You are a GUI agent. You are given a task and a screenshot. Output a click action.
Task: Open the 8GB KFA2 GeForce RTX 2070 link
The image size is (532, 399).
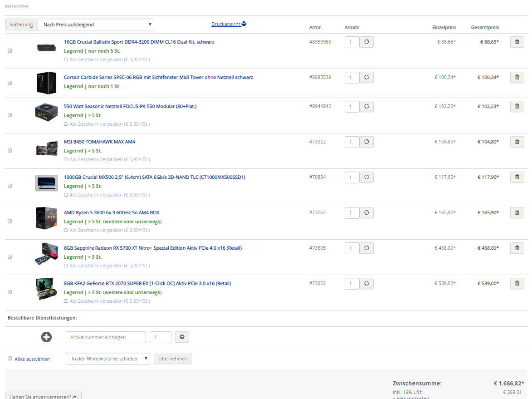point(147,283)
